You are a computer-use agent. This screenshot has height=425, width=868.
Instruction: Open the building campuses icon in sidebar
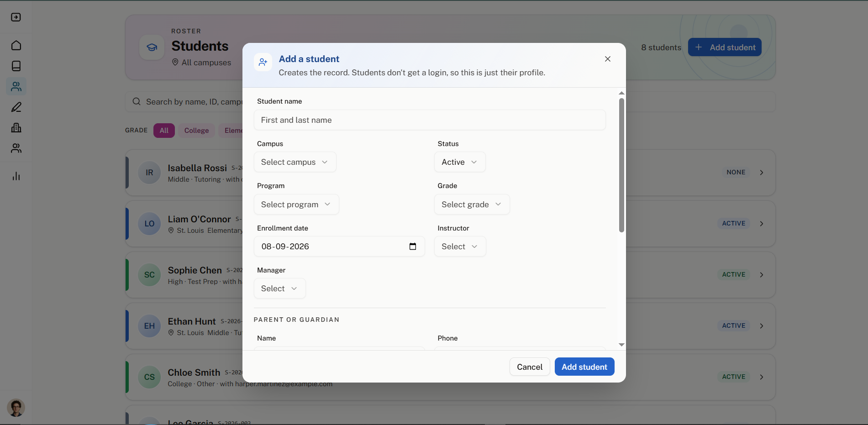click(16, 127)
